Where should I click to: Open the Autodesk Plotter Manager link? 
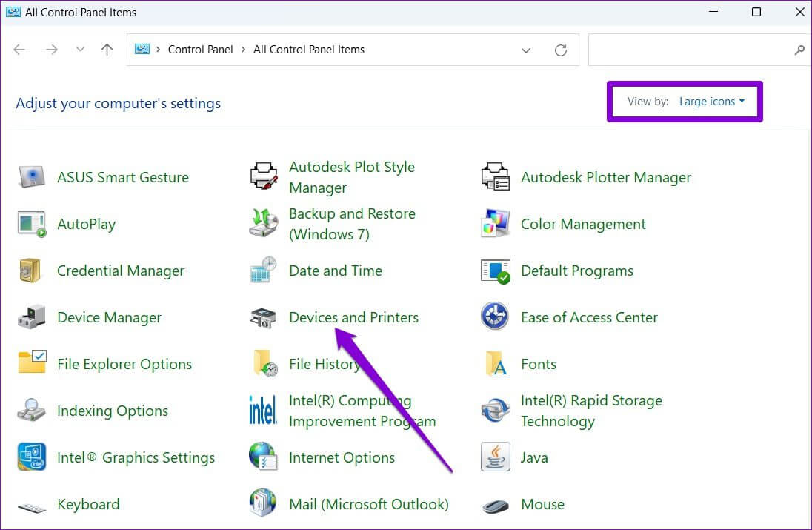coord(606,177)
